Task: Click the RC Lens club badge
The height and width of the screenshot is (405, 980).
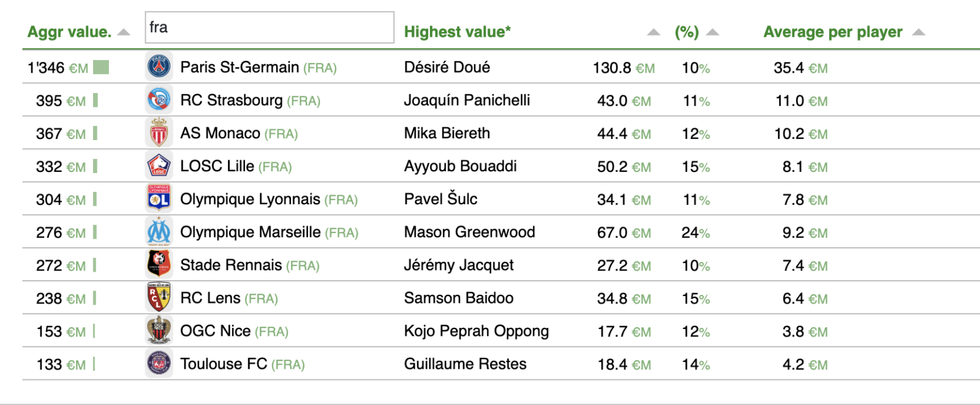Action: pos(159,298)
